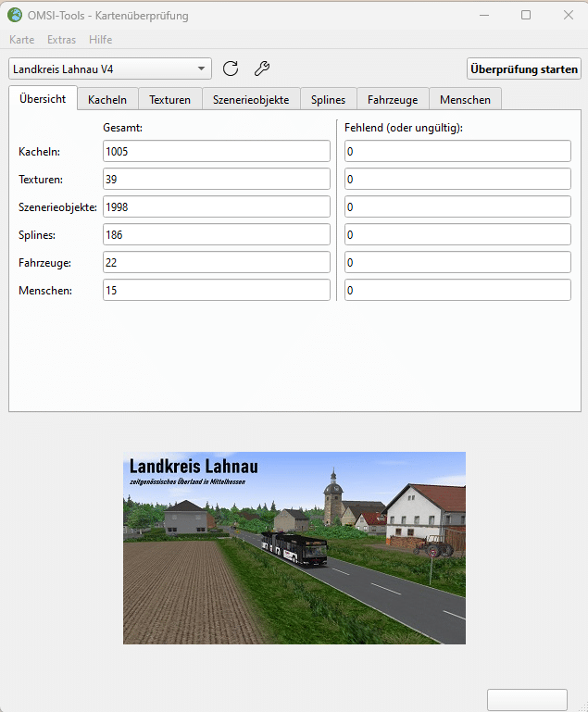This screenshot has width=588, height=712.
Task: Switch to the Texturen tab
Action: 170,99
